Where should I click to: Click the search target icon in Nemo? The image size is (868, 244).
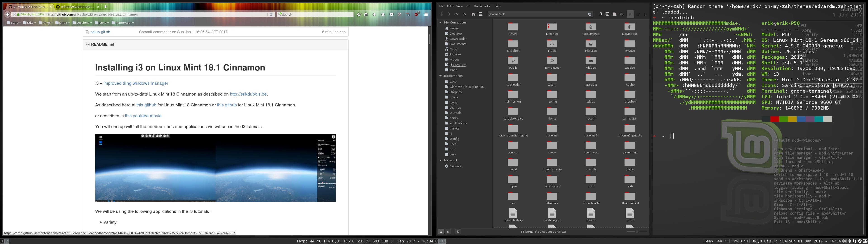(622, 14)
